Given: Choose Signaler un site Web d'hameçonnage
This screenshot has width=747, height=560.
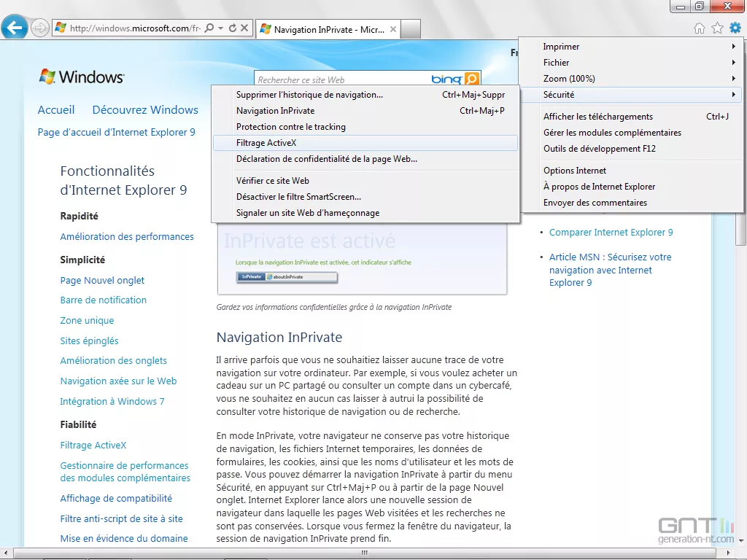Looking at the screenshot, I should [x=365, y=214].
